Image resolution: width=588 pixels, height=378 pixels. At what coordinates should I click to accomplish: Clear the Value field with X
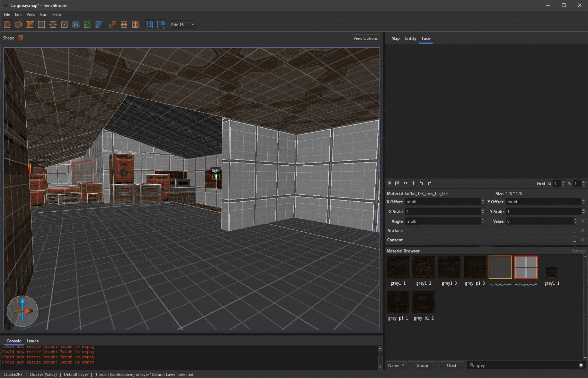(x=583, y=221)
